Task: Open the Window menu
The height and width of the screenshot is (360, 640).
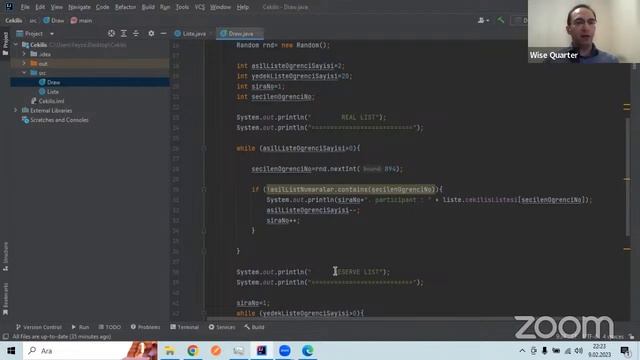Action: (220, 7)
